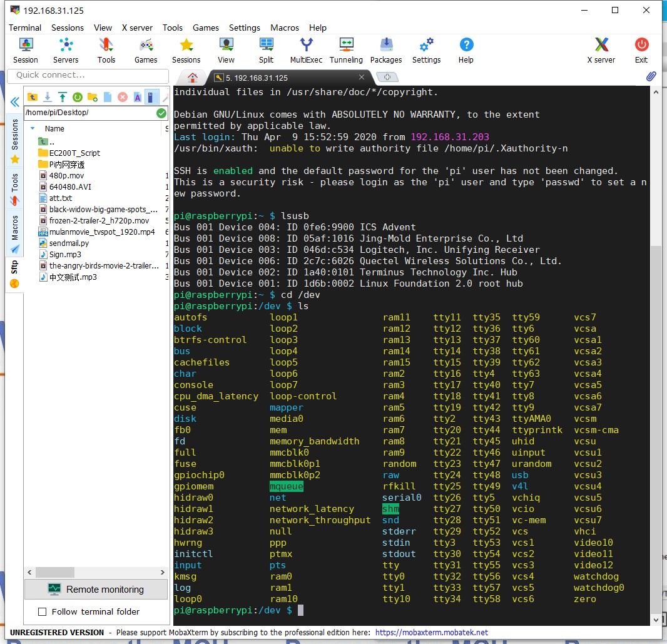Click file list scroll right arrow
The height and width of the screenshot is (644, 667).
(x=163, y=572)
